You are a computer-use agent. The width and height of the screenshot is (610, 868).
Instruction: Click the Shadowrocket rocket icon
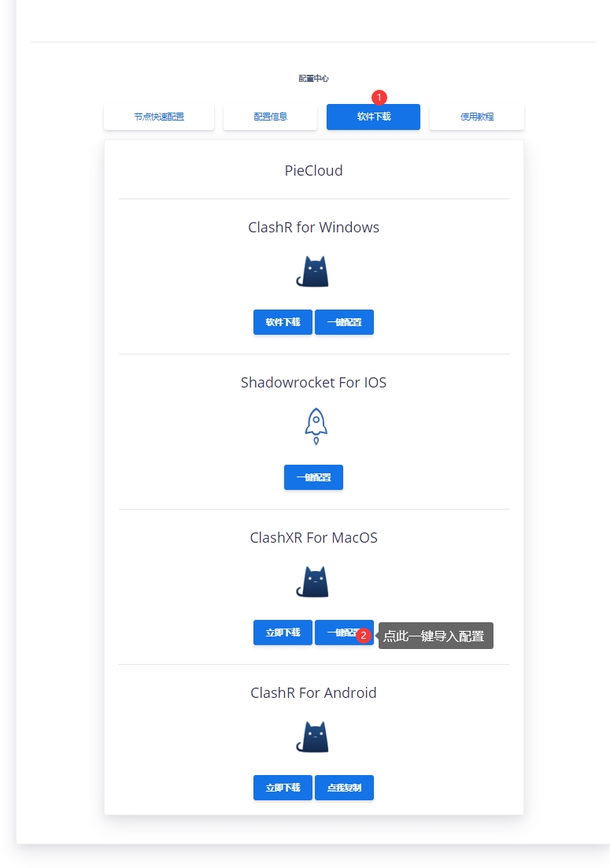tap(316, 426)
